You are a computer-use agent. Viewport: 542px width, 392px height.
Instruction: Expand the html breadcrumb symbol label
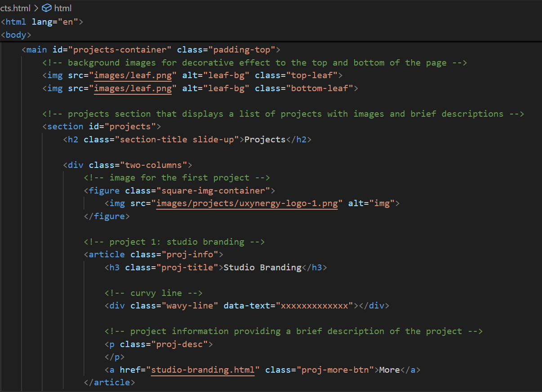click(62, 8)
